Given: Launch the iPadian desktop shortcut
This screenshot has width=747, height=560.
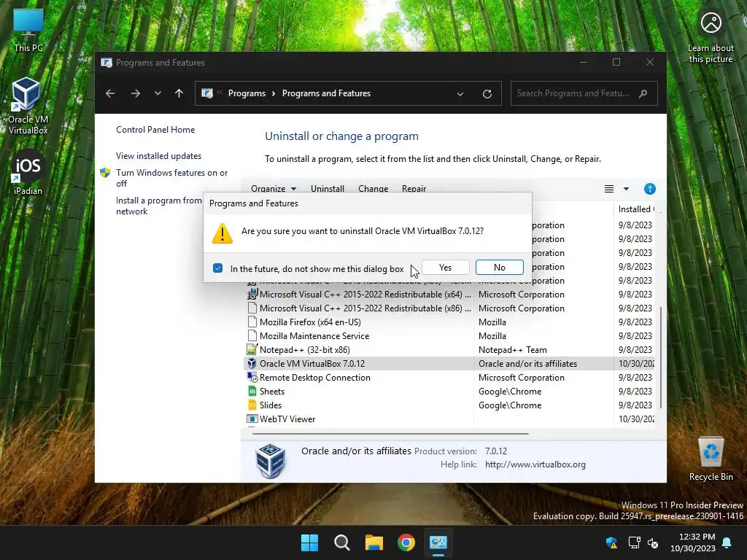Looking at the screenshot, I should point(28,172).
